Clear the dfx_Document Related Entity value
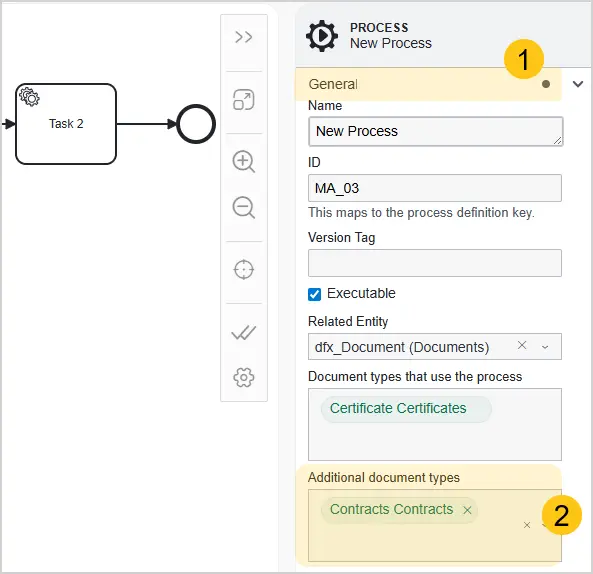 522,345
